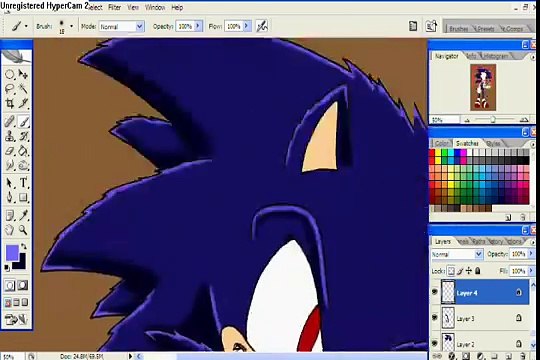Select the Hand tool
Viewport: 540px width, 360px height.
pos(10,230)
